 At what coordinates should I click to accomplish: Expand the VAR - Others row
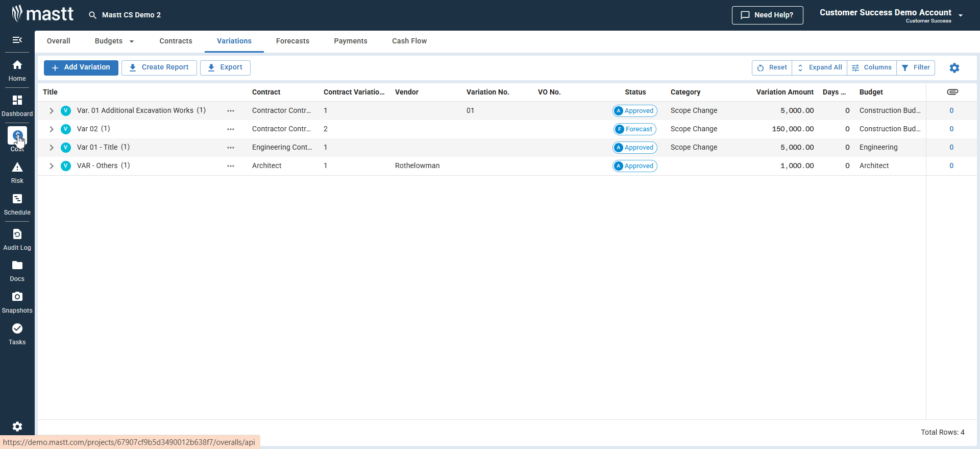(52, 166)
